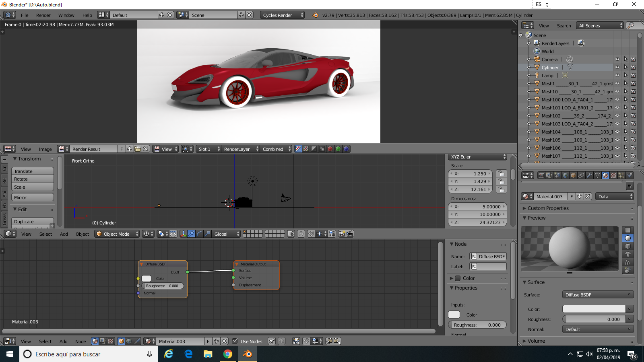Open the Render menu in the top bar
The height and width of the screenshot is (362, 644).
point(43,15)
